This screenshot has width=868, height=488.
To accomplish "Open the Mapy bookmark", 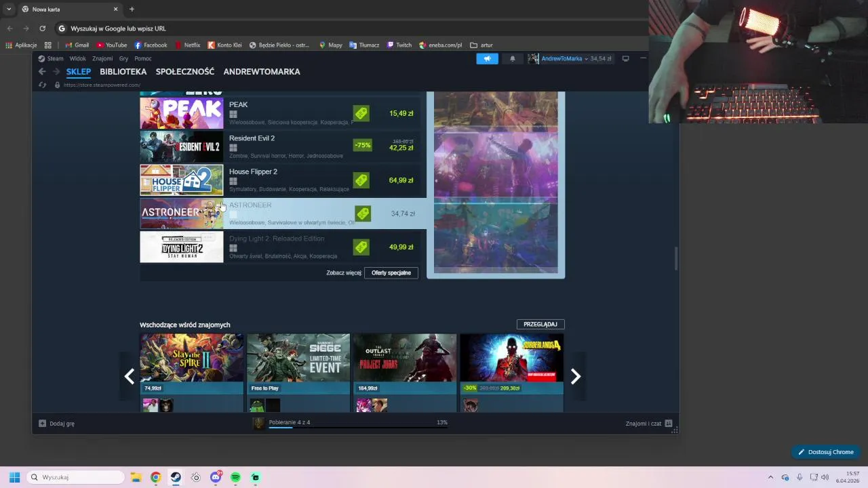I will coord(331,45).
